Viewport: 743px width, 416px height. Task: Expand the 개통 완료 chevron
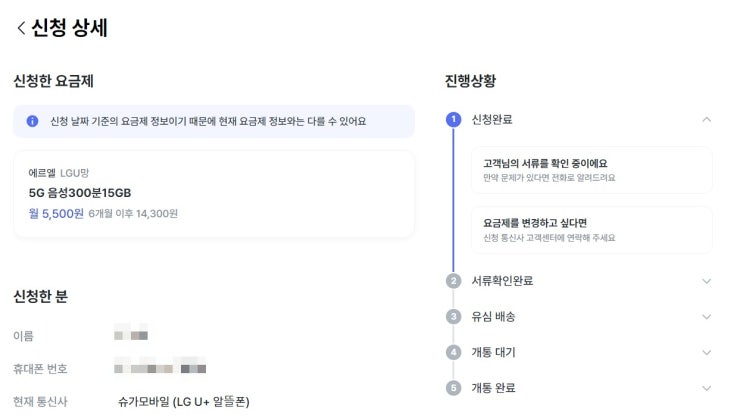coord(706,387)
